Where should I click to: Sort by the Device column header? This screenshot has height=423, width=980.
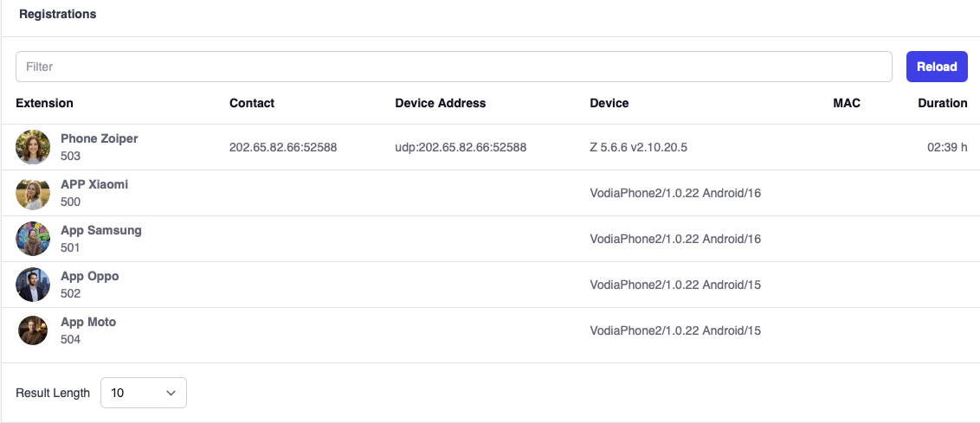609,103
